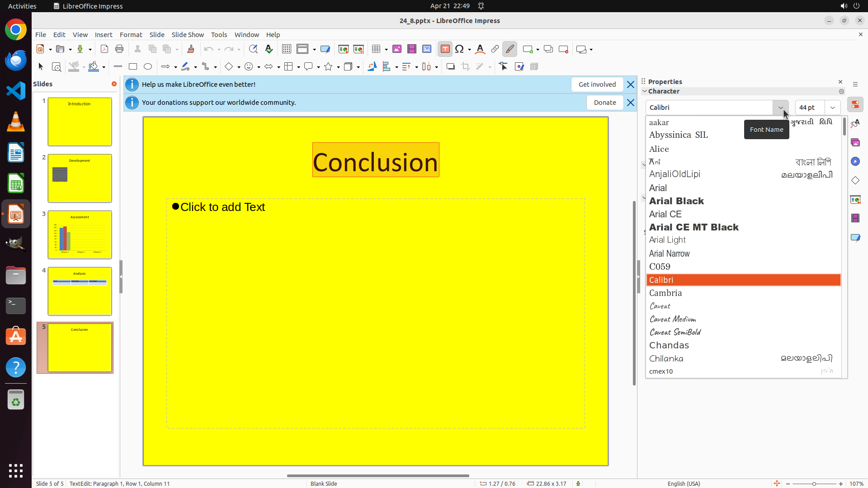Select the Ellipse drawing tool

148,67
